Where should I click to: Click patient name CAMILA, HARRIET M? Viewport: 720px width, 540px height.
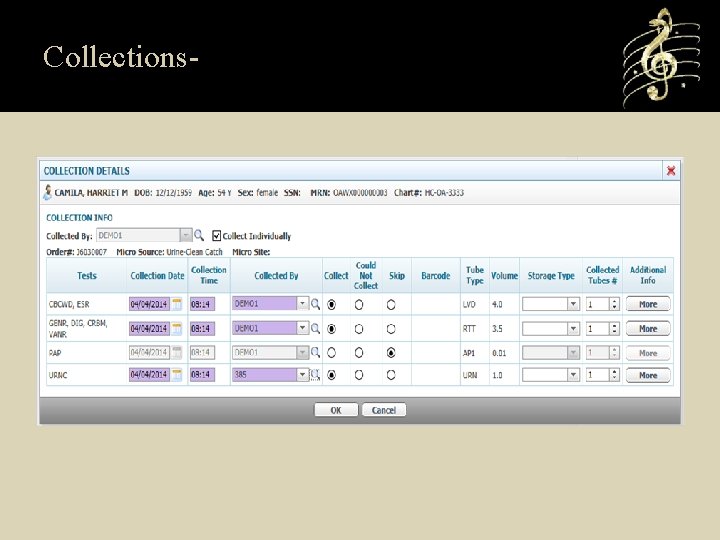click(91, 193)
